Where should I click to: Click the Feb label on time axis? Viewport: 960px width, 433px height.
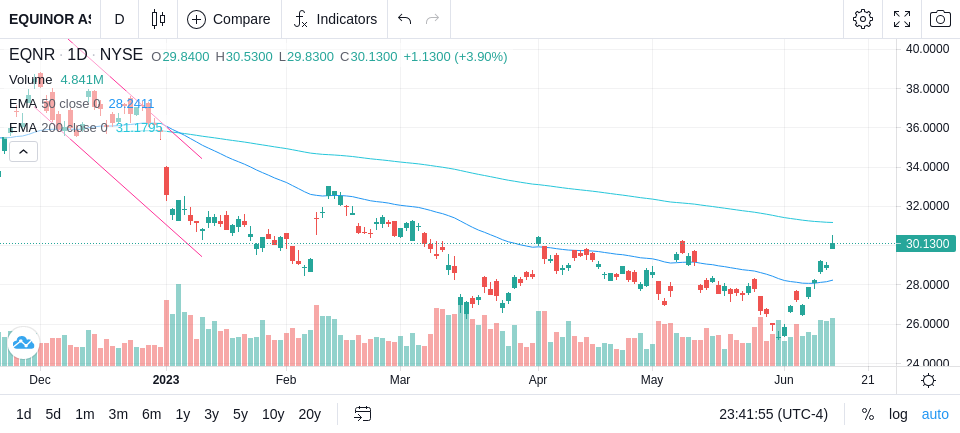[286, 380]
